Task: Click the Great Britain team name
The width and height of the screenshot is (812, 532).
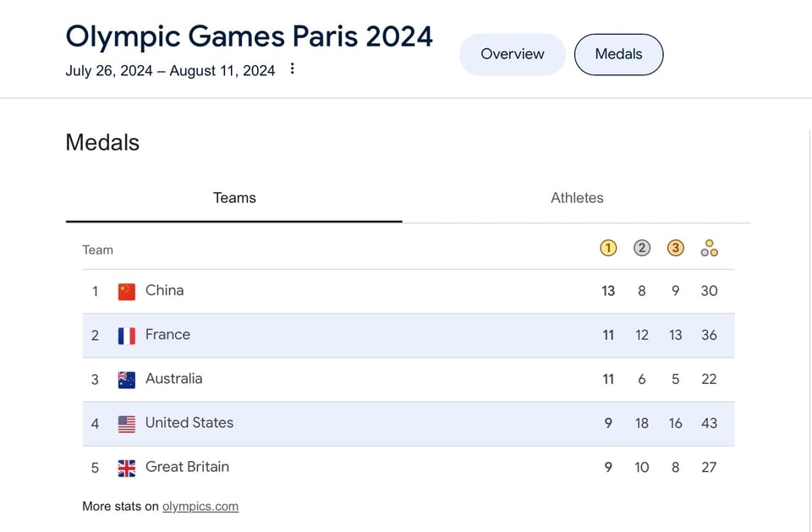Action: (187, 467)
